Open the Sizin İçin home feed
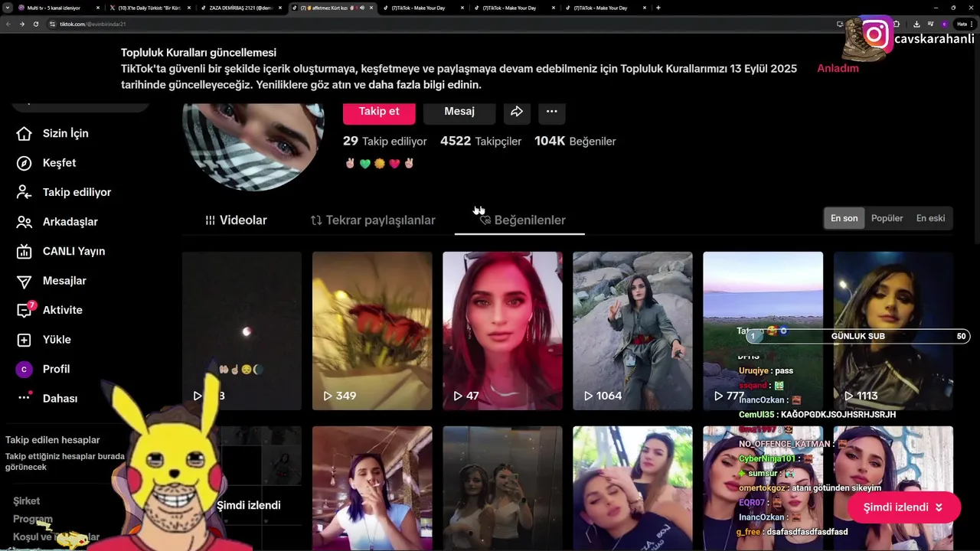Screen dimensions: 980x551 click(52, 133)
